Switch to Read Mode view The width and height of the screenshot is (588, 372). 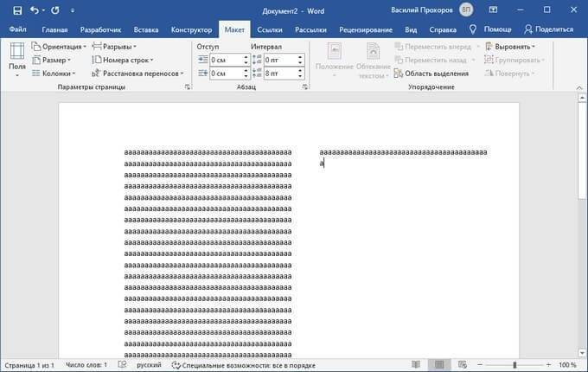tap(416, 364)
